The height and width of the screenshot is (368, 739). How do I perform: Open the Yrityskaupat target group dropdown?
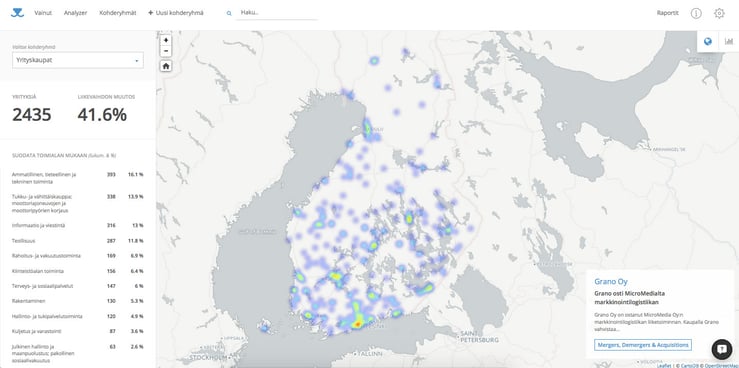[78, 60]
